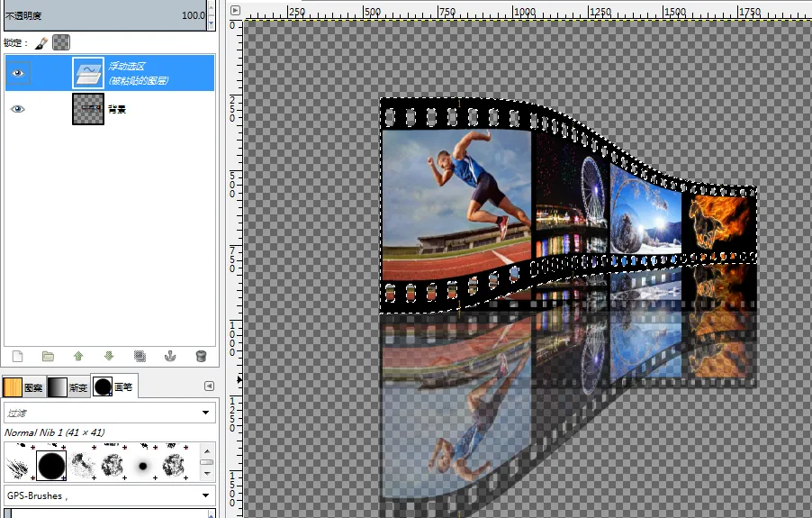Select the Normal Nib 1 round brush
The height and width of the screenshot is (518, 812).
[x=51, y=466]
